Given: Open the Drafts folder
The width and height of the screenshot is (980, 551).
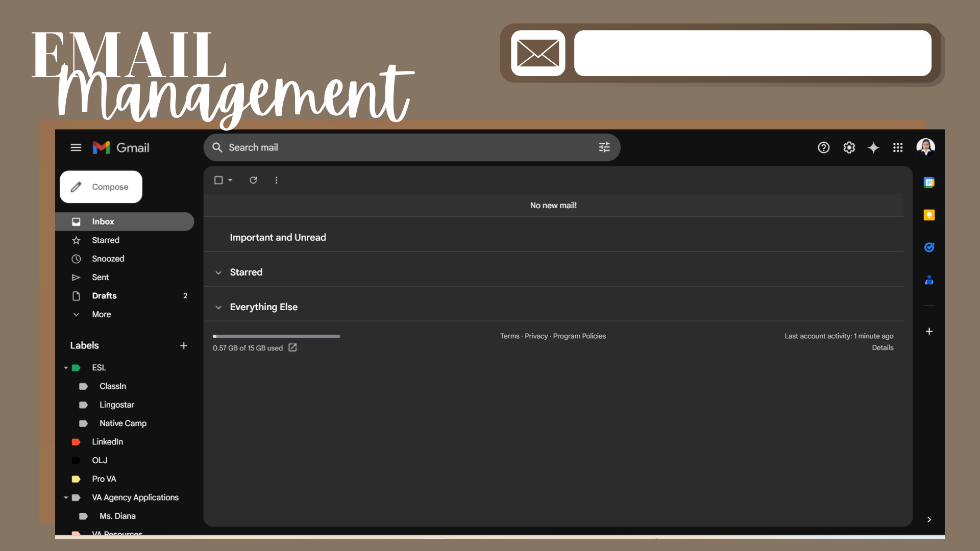Looking at the screenshot, I should [104, 296].
